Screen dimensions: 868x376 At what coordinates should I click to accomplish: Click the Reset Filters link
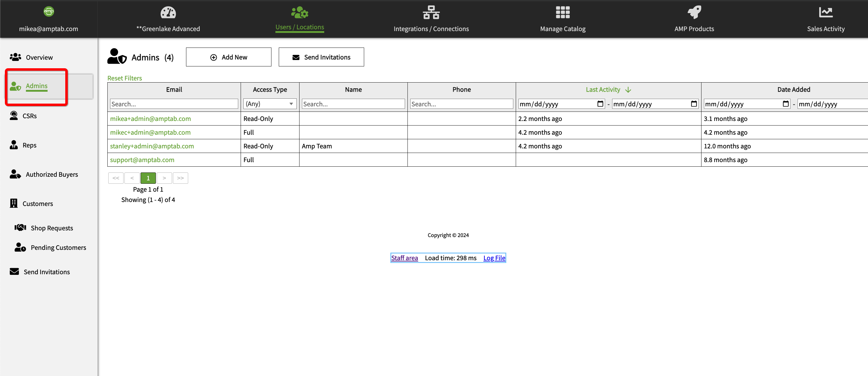124,78
